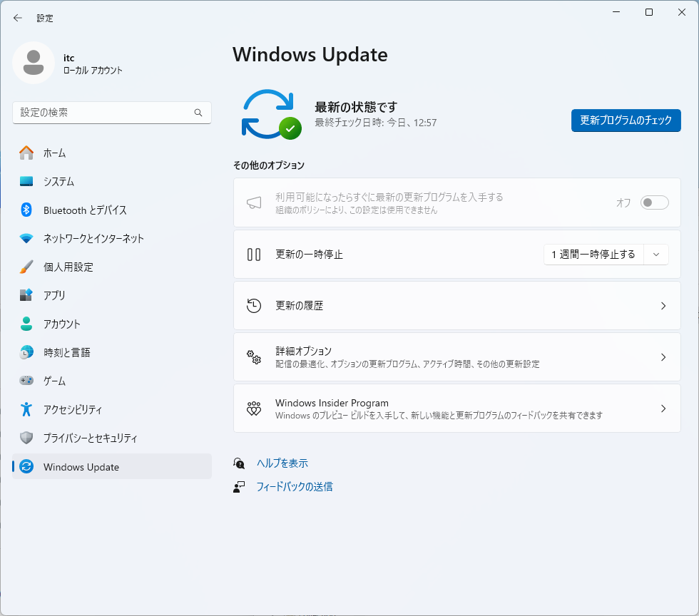The image size is (699, 616).
Task: Select ネットワークとインターネット in the sidebar
Action: click(x=112, y=238)
